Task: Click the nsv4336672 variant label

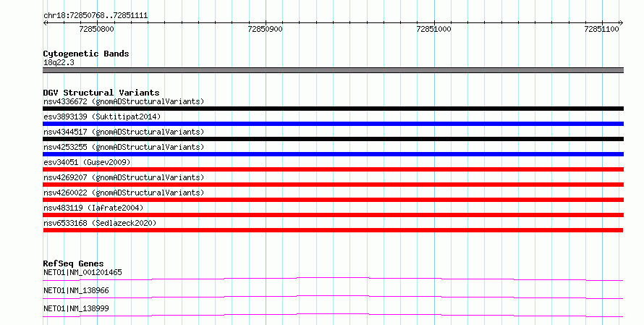Action: coord(124,101)
